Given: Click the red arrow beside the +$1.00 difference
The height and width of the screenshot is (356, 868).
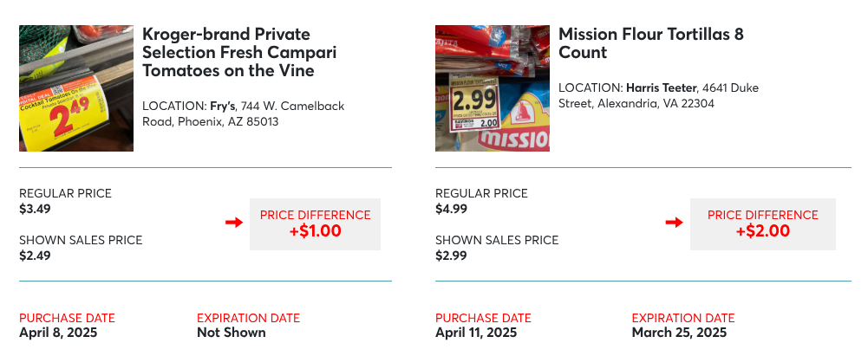Looking at the screenshot, I should [x=233, y=223].
